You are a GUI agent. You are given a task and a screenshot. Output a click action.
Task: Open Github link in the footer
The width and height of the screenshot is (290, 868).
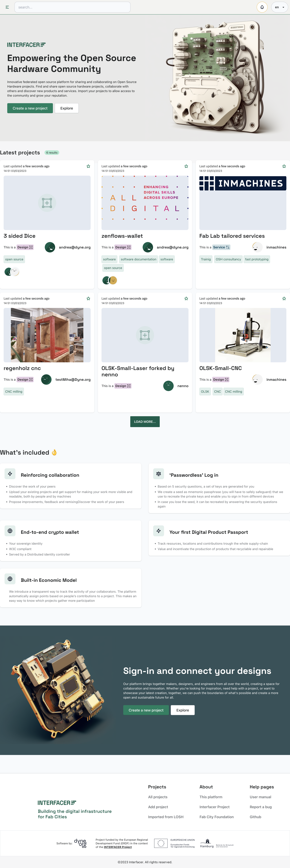coord(255,817)
